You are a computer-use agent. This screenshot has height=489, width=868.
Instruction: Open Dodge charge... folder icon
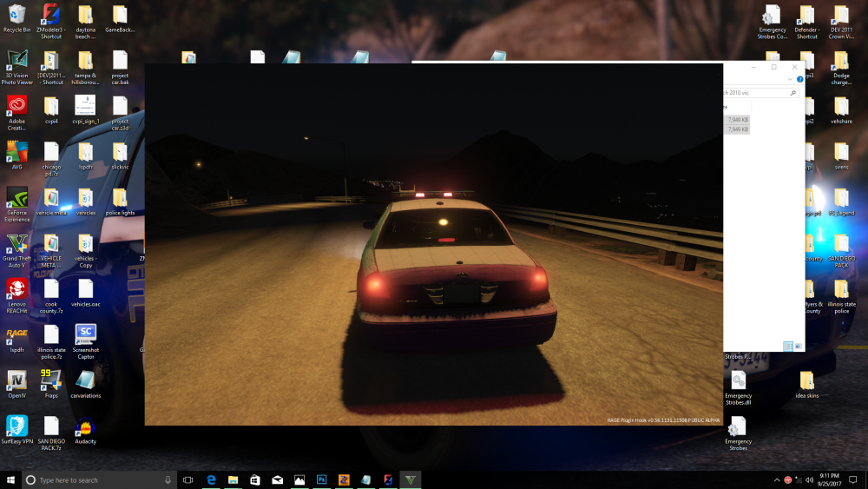(841, 68)
